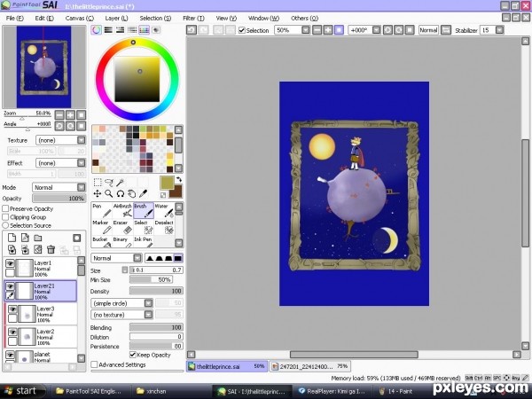Uncheck Keep Opacity checkbox
The image size is (532, 399).
click(133, 355)
